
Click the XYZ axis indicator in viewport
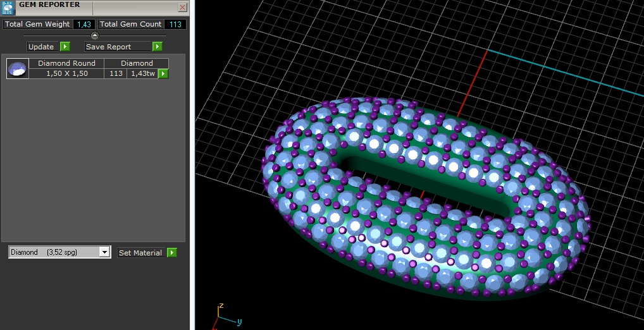(x=226, y=317)
